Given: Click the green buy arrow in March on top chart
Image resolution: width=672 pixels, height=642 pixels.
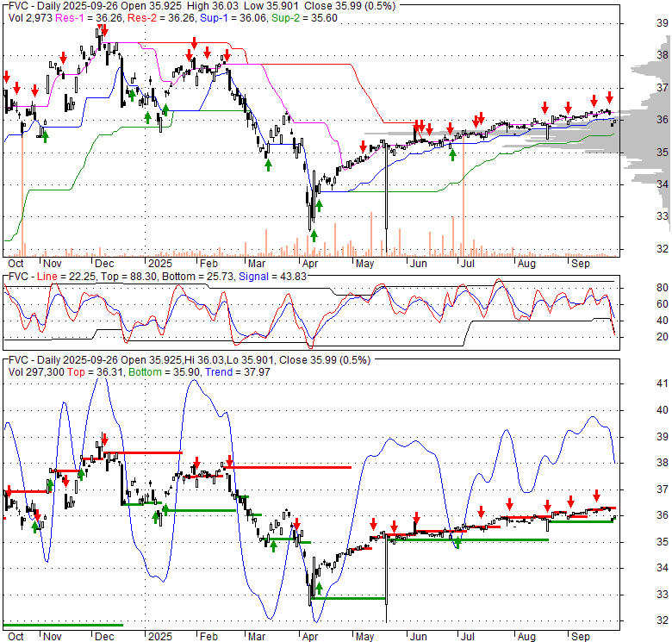Looking at the screenshot, I should tap(268, 165).
